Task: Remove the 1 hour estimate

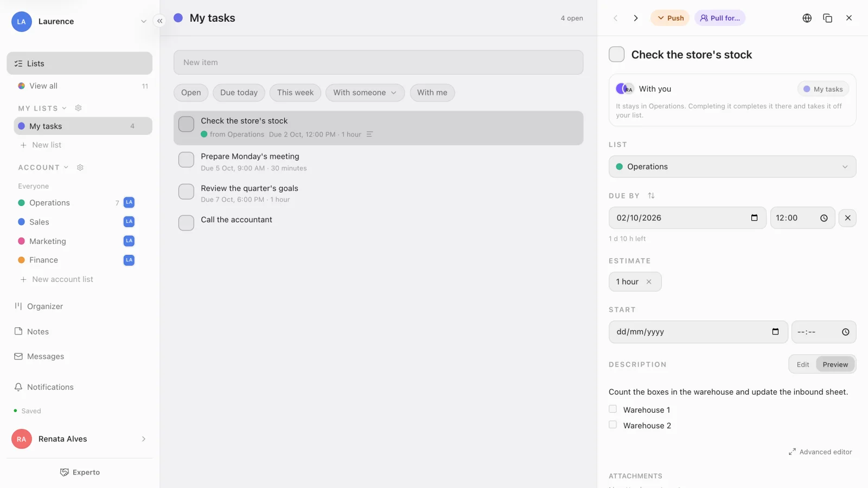Action: [649, 282]
